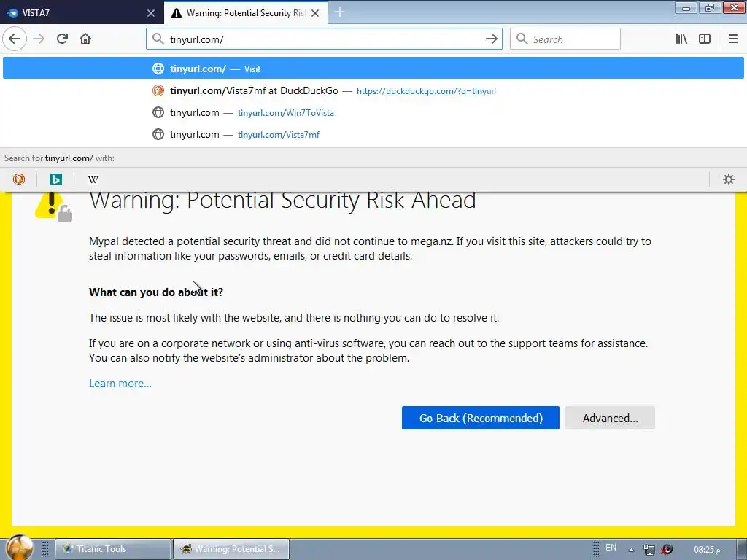Pick the tinyurl.com/Vista7mf suggestion
Viewport: 747px width, 560px height.
373,134
